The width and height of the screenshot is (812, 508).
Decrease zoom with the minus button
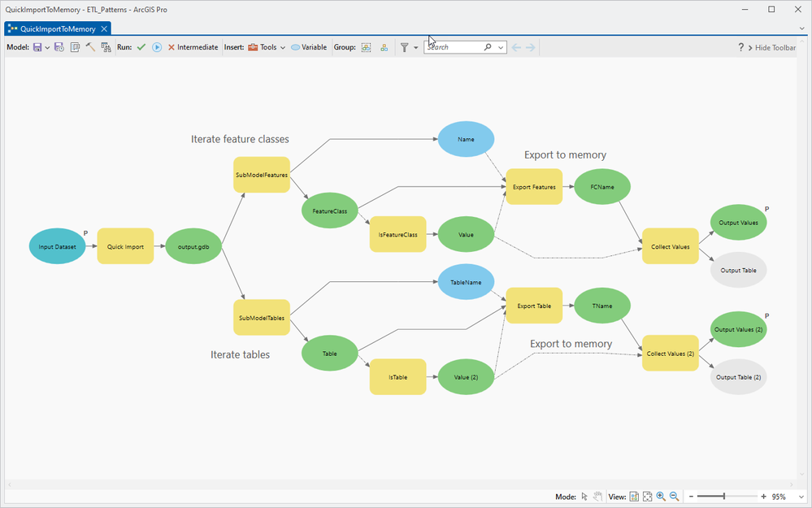(x=691, y=497)
